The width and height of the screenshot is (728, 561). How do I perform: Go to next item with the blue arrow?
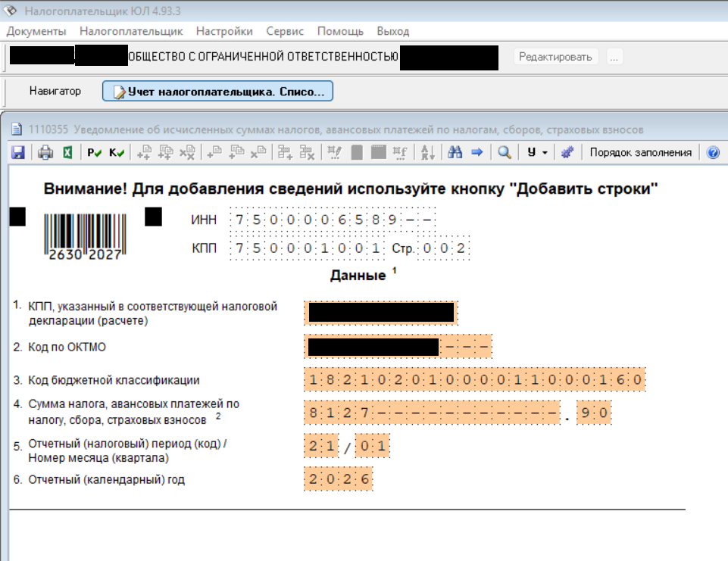pos(476,152)
